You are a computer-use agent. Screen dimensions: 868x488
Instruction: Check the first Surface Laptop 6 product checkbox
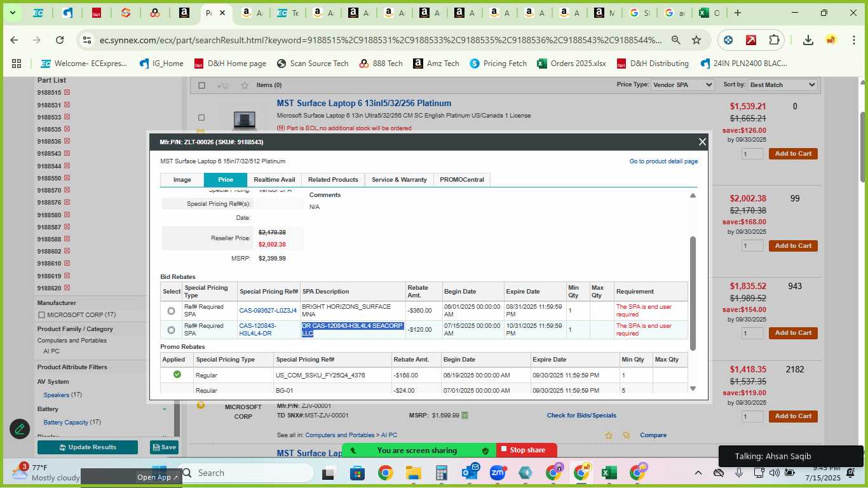coord(201,118)
